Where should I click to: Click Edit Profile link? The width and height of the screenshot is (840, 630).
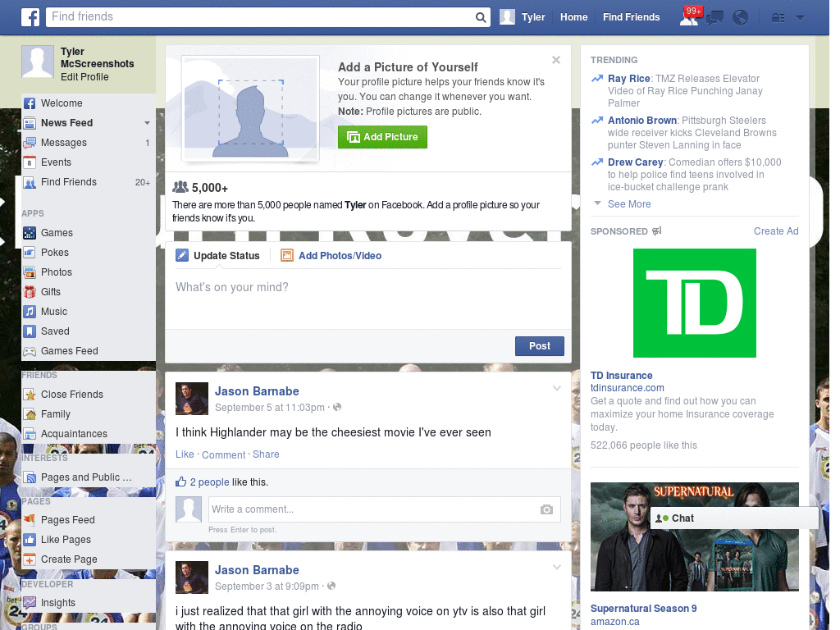[x=84, y=77]
